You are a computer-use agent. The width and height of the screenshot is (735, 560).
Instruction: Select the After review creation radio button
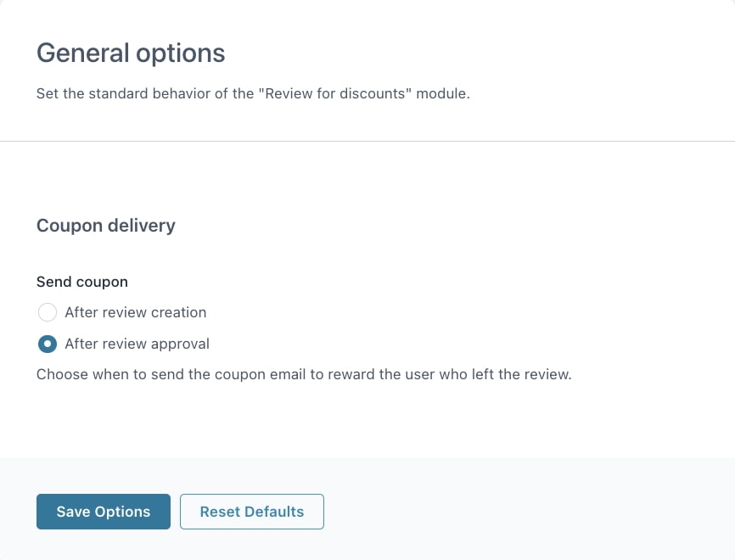point(48,312)
